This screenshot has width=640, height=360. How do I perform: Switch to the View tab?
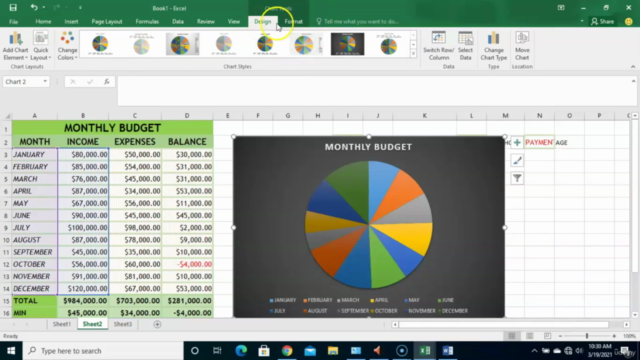tap(234, 22)
